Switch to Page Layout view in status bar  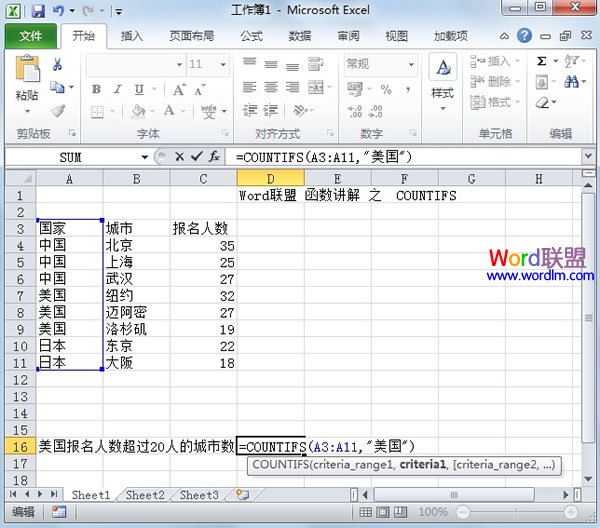(x=383, y=511)
